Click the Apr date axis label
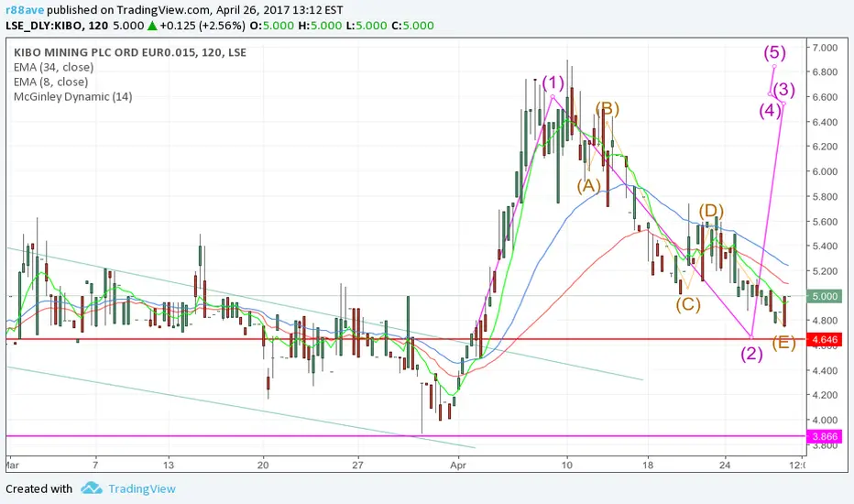854x504 pixels. [458, 465]
